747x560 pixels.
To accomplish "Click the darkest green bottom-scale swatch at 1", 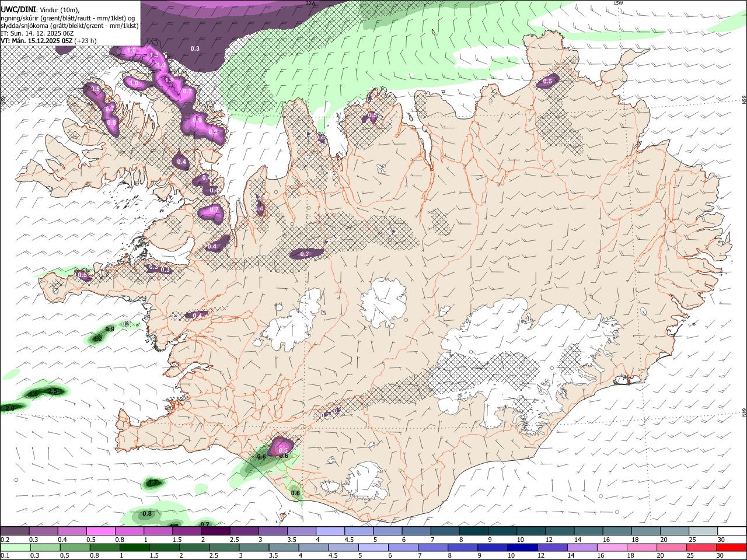I will [134, 547].
